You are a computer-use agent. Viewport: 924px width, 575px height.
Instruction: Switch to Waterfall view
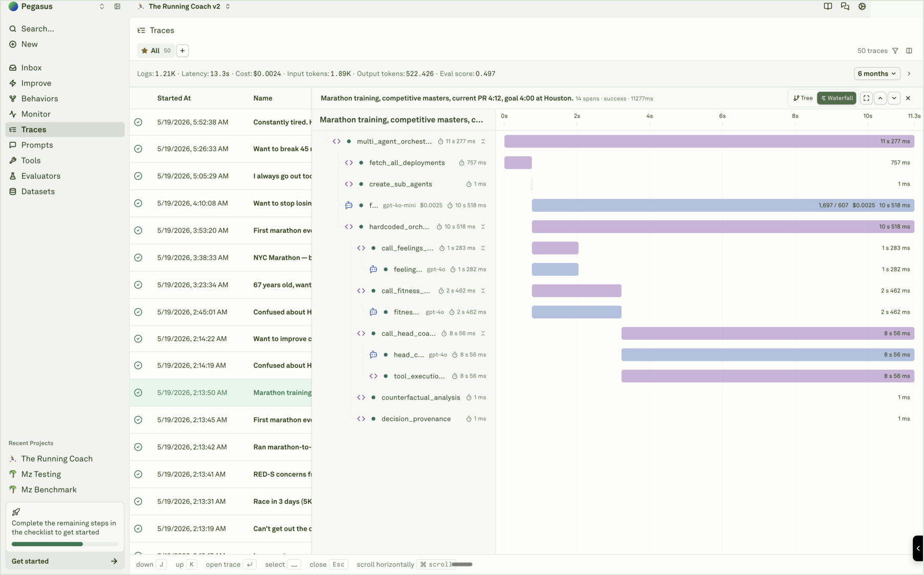pos(836,98)
